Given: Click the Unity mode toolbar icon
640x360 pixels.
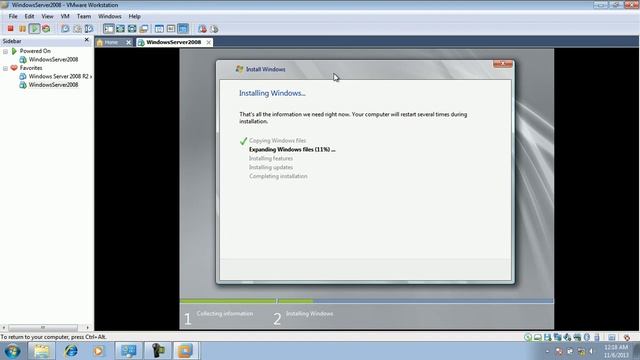Looking at the screenshot, I should (x=144, y=29).
